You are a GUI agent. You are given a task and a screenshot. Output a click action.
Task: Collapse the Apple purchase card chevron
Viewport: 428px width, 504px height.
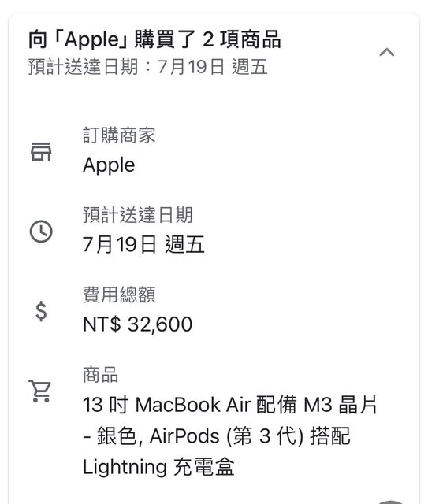pyautogui.click(x=387, y=52)
